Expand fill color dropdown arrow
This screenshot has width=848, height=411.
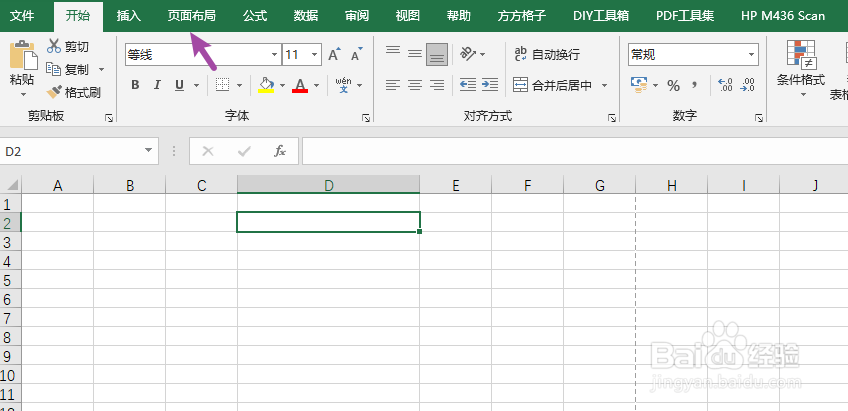coord(282,85)
